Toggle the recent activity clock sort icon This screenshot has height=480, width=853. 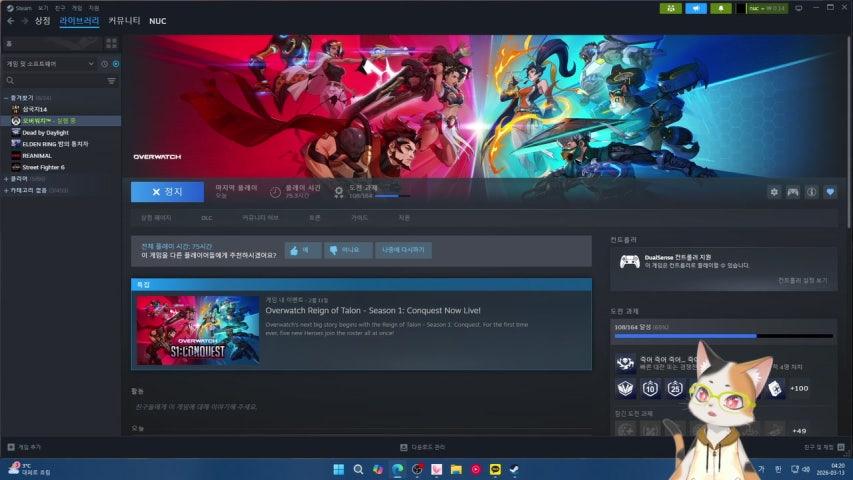pyautogui.click(x=105, y=64)
